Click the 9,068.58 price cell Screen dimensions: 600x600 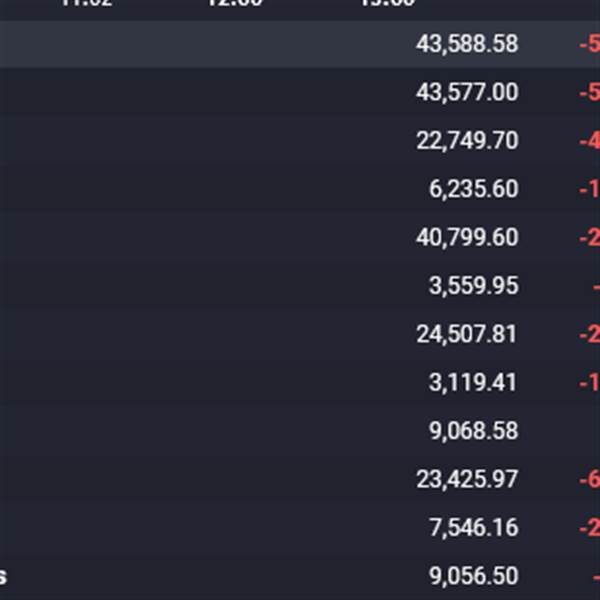pyautogui.click(x=474, y=430)
